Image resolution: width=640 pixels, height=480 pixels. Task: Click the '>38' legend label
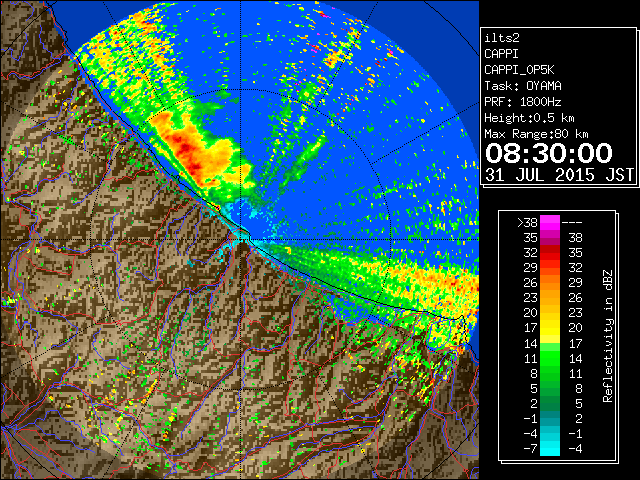pos(527,222)
